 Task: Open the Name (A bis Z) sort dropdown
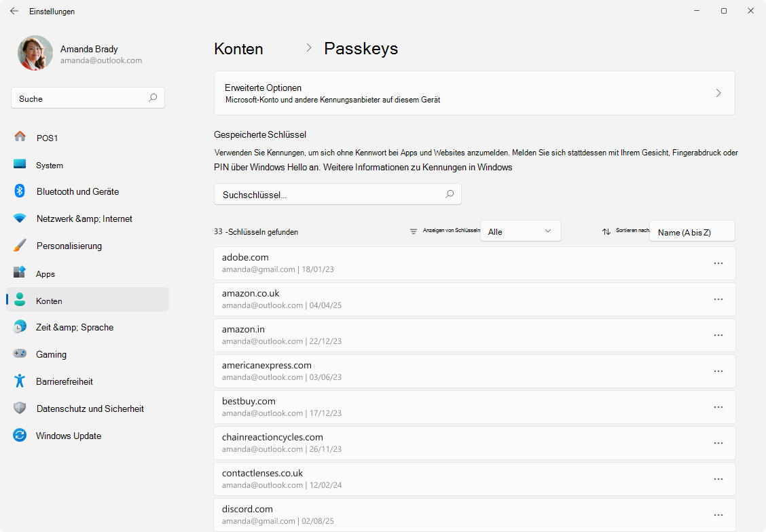point(692,231)
